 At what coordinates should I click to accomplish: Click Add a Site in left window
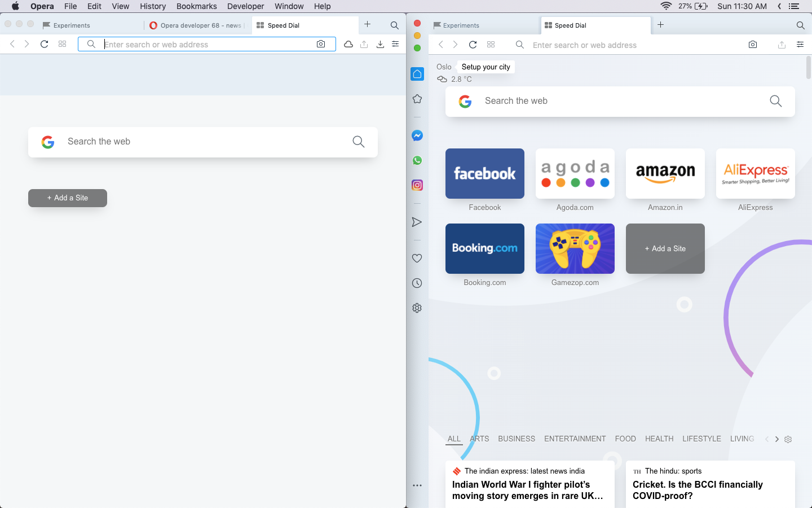coord(68,198)
